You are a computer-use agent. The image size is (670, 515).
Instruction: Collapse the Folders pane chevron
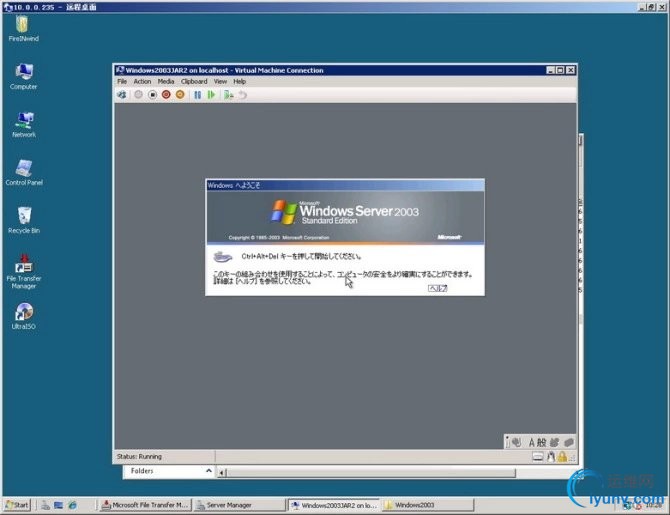click(209, 471)
